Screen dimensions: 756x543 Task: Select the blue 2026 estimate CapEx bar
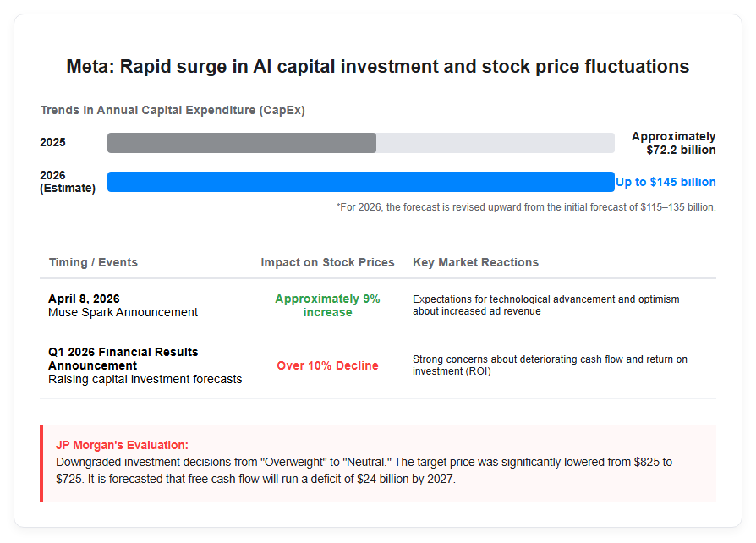[360, 182]
